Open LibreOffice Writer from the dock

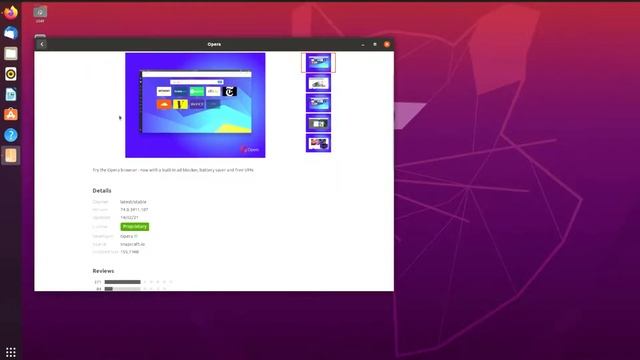11,94
